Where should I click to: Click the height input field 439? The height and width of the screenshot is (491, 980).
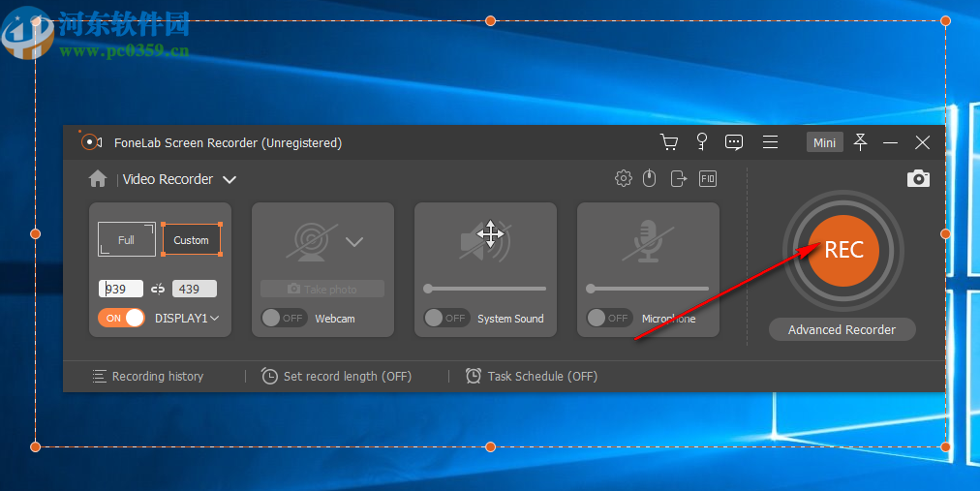tap(195, 289)
